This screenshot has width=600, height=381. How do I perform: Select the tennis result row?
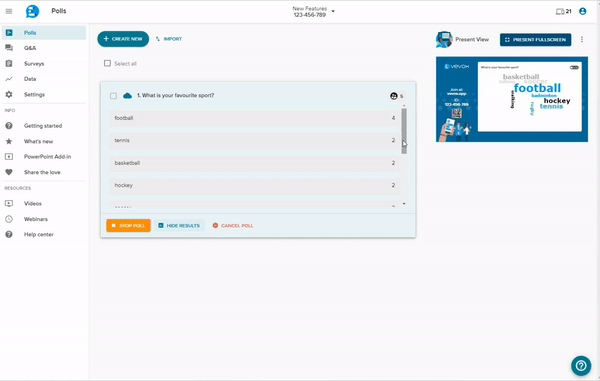254,140
